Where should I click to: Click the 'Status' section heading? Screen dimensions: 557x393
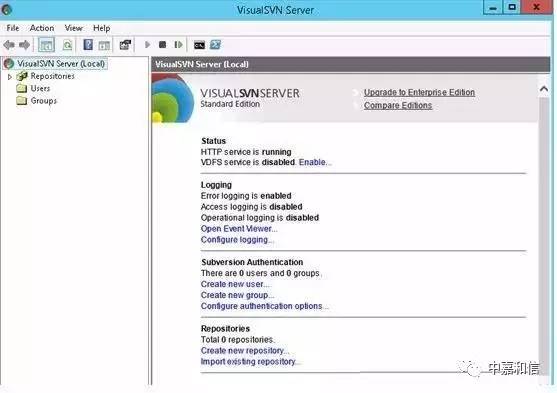(213, 141)
